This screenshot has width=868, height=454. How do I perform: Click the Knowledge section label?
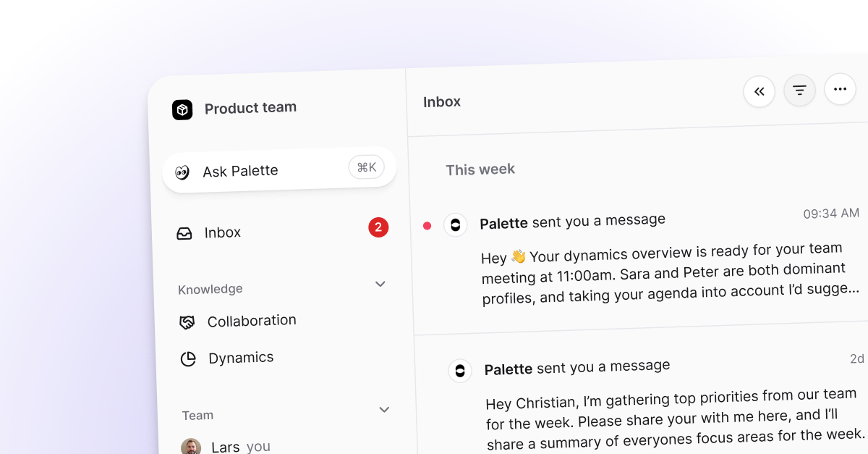click(x=210, y=289)
